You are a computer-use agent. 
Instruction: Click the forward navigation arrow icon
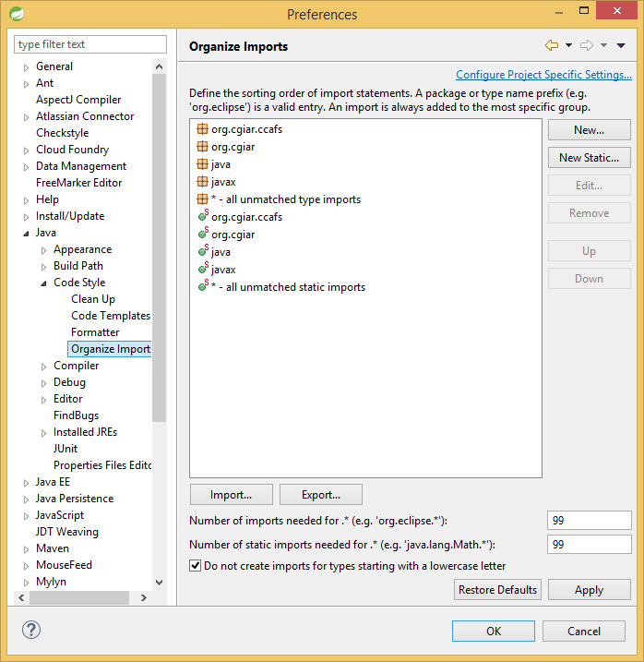point(587,45)
